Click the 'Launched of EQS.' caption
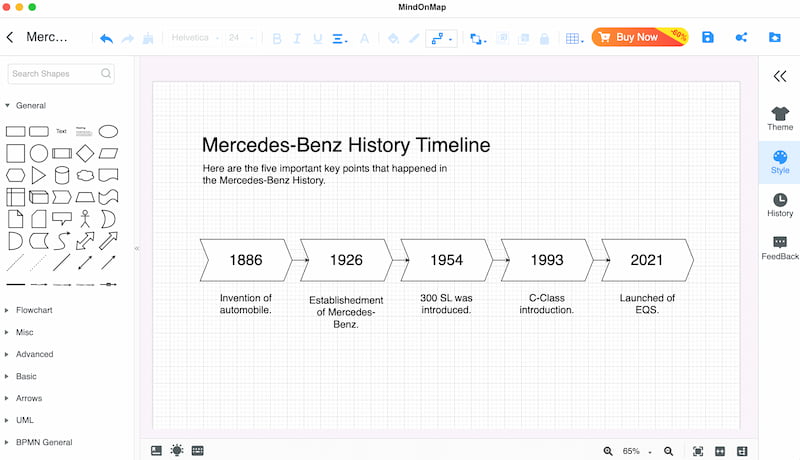 pos(647,304)
